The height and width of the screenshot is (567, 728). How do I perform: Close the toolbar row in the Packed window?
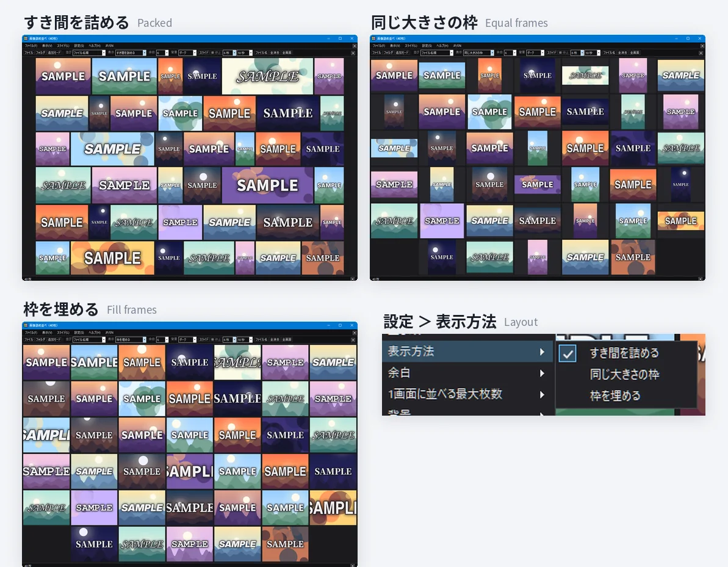click(x=353, y=53)
